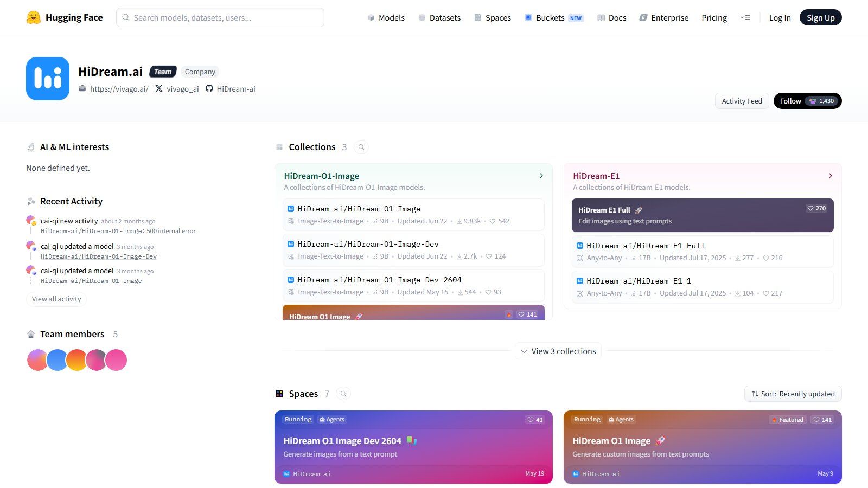Open the Activity Feed
The image size is (868, 488).
click(x=742, y=101)
